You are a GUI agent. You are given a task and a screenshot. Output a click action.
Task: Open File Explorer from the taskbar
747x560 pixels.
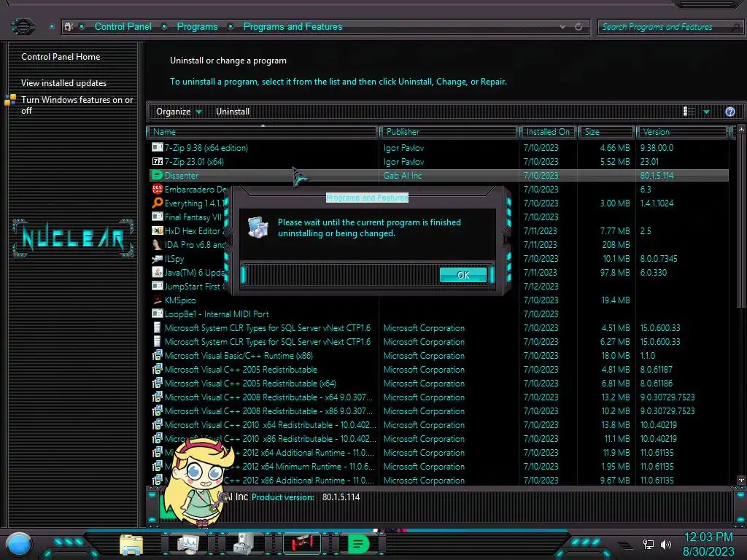click(131, 544)
